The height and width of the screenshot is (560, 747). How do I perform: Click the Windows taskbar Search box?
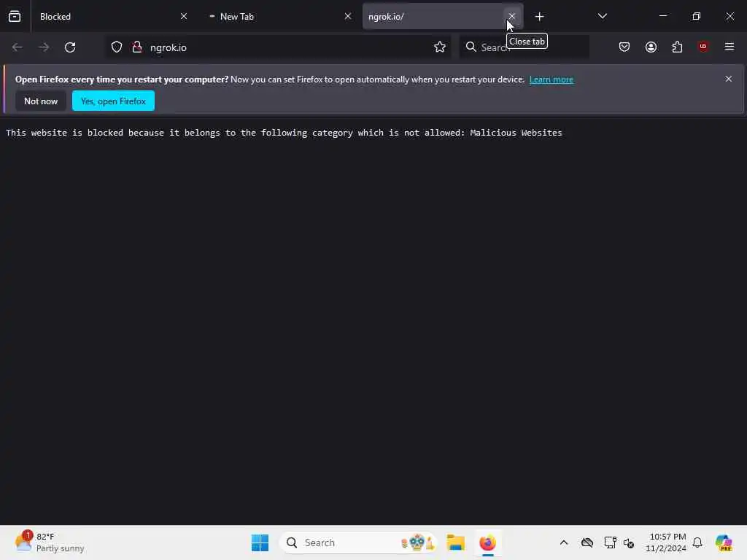[357, 542]
